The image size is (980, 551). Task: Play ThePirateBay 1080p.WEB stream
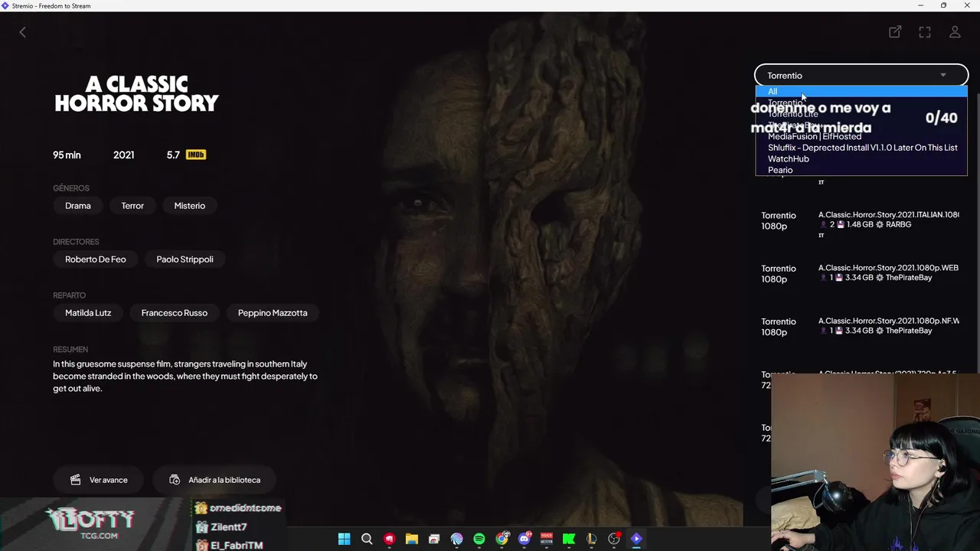click(x=861, y=273)
